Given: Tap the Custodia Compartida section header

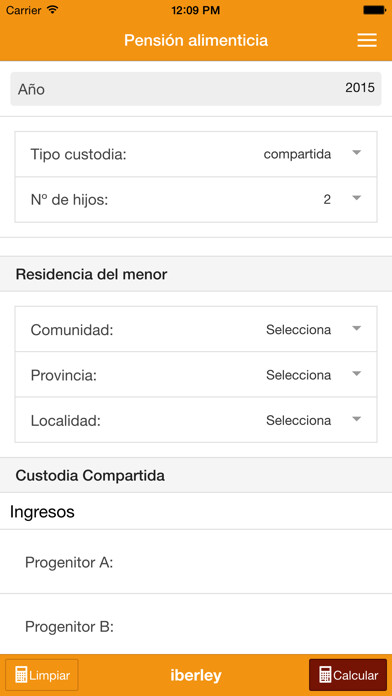Looking at the screenshot, I should (90, 475).
